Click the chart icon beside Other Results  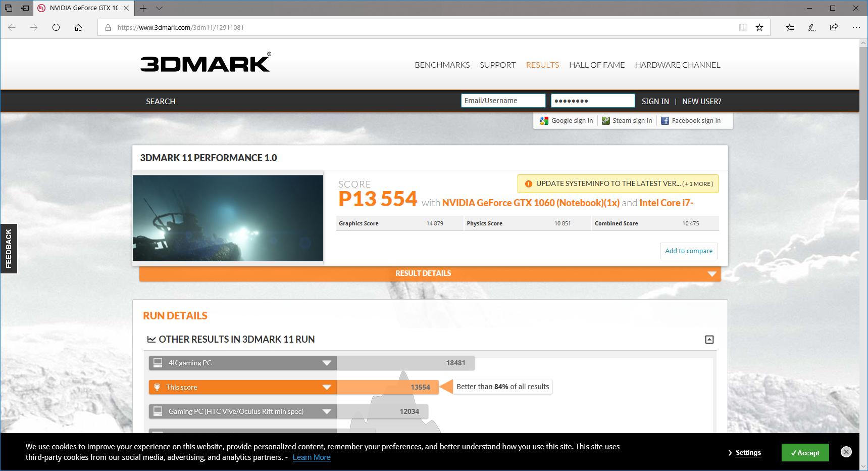coord(151,340)
